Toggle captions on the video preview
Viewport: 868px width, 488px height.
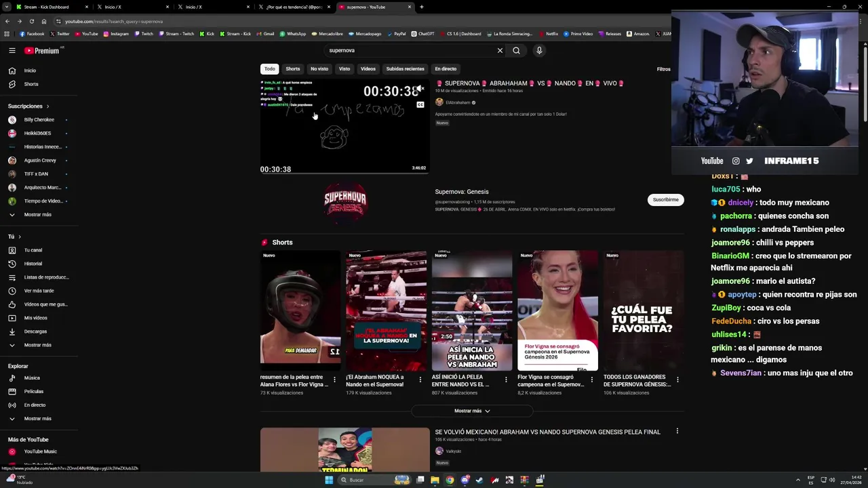point(420,104)
